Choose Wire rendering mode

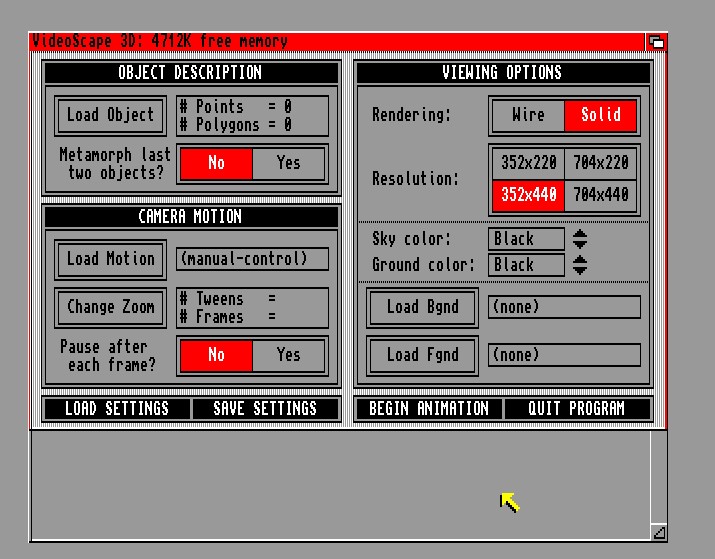528,115
